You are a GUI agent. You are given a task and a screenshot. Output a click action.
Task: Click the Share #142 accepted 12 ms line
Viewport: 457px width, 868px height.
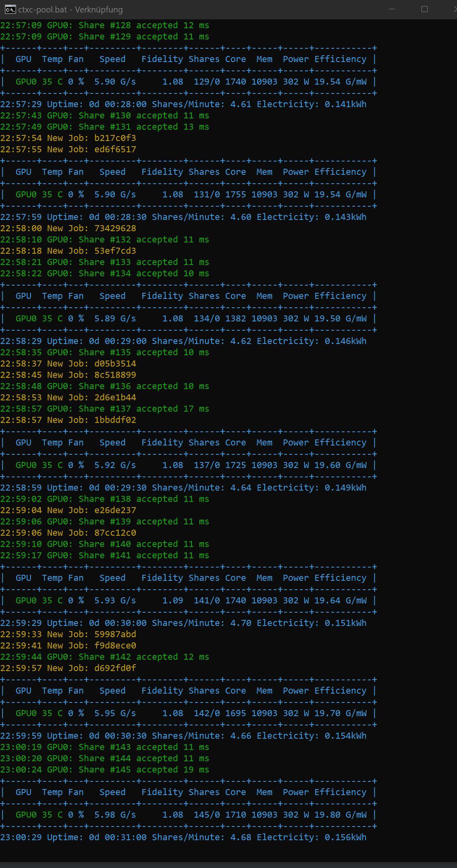point(104,657)
